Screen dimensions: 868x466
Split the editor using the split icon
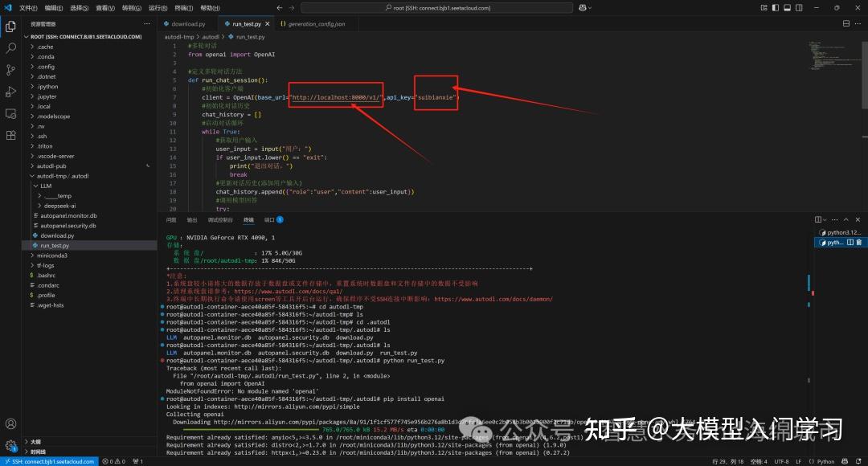click(x=846, y=23)
